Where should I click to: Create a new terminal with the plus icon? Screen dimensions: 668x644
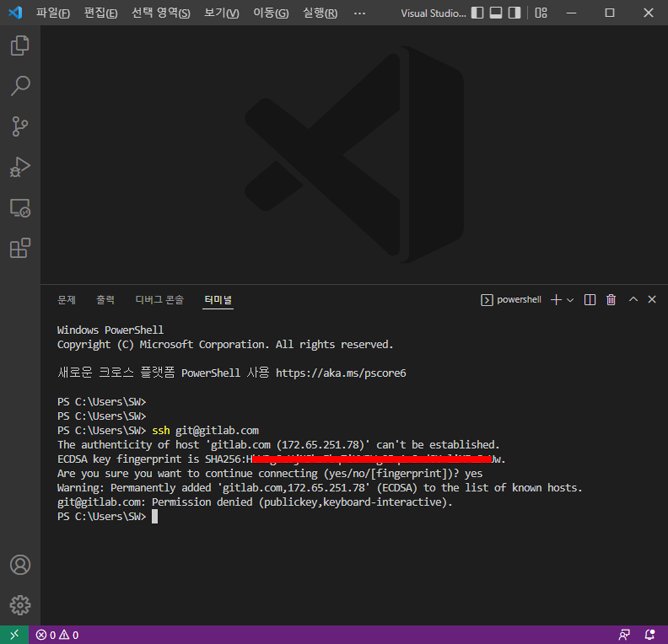[x=556, y=300]
